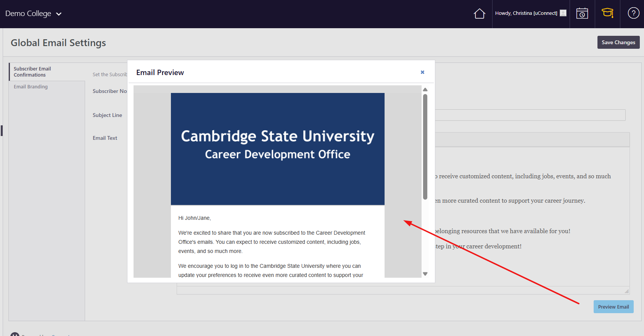Open the calendar clock icon
Viewport: 644px width, 336px height.
(582, 14)
